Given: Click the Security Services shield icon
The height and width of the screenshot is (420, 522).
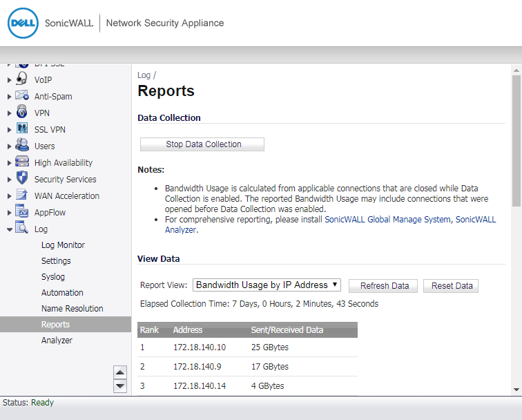Looking at the screenshot, I should coord(22,178).
